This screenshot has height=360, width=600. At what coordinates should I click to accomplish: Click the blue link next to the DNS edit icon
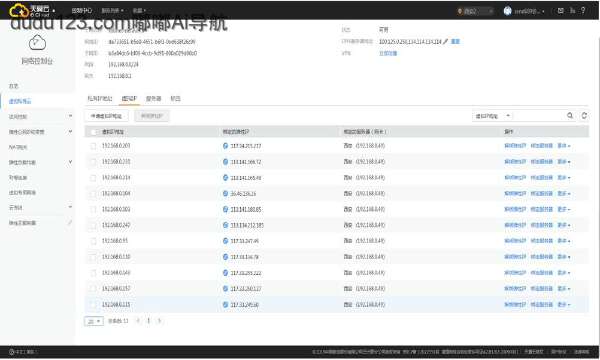click(x=455, y=41)
